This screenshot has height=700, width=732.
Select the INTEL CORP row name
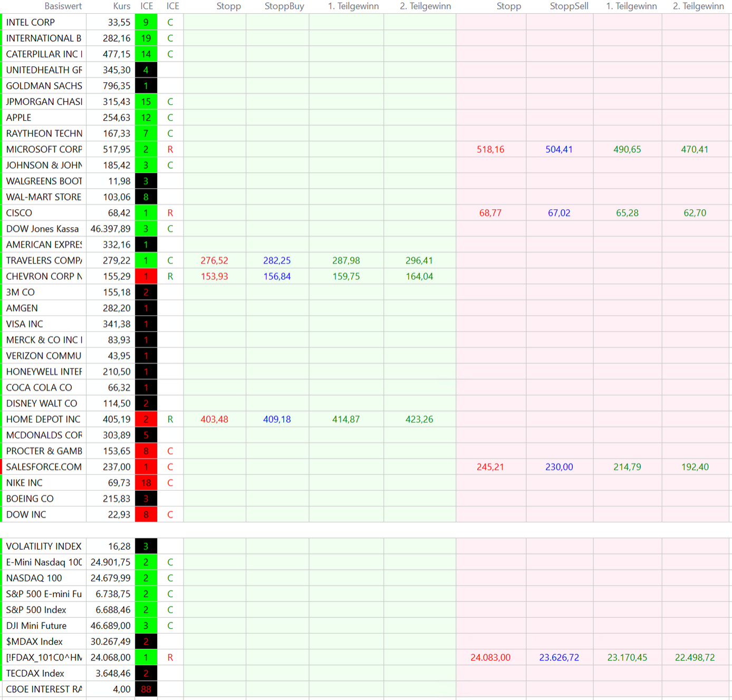click(31, 23)
